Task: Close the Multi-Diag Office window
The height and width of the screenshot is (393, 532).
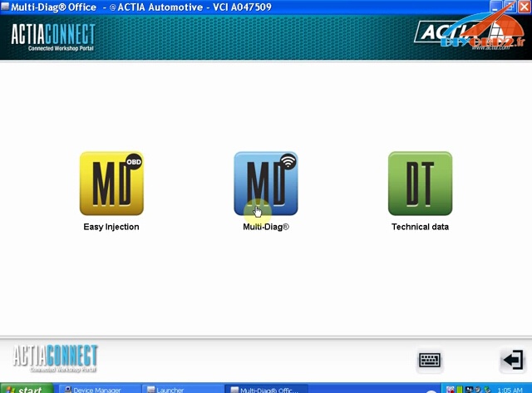Action: click(x=523, y=7)
